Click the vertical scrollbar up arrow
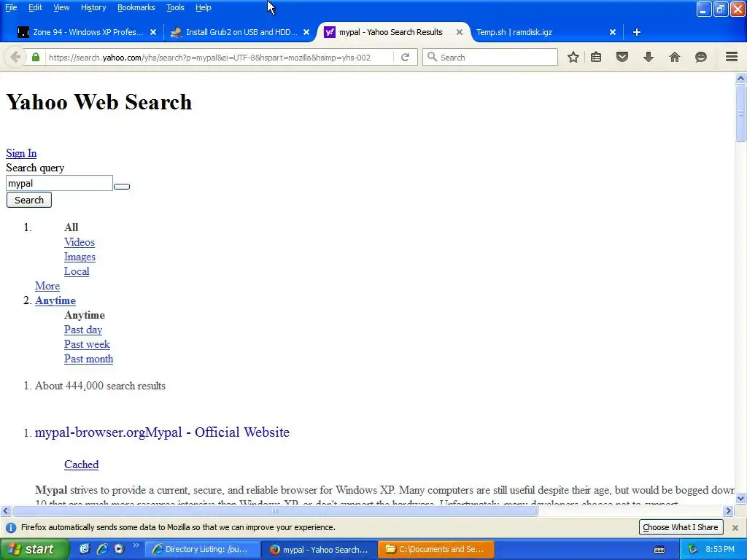This screenshot has width=747, height=560. click(x=740, y=79)
